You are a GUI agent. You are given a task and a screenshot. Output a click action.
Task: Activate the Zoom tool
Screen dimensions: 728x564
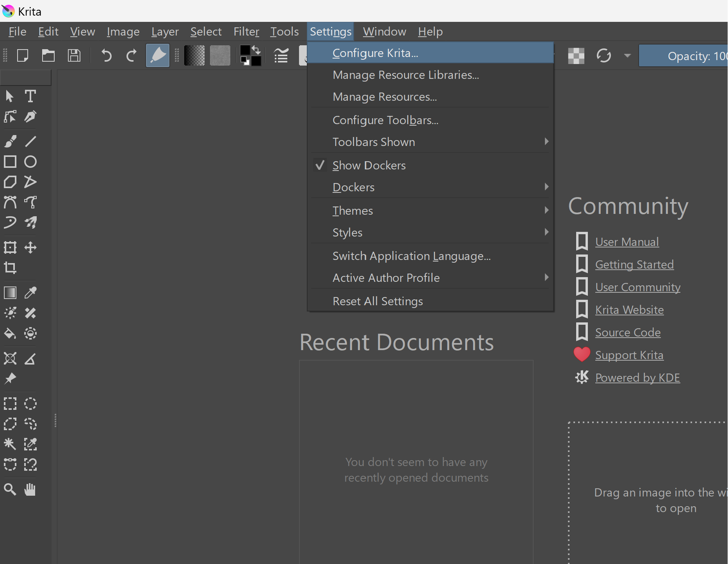pyautogui.click(x=10, y=489)
